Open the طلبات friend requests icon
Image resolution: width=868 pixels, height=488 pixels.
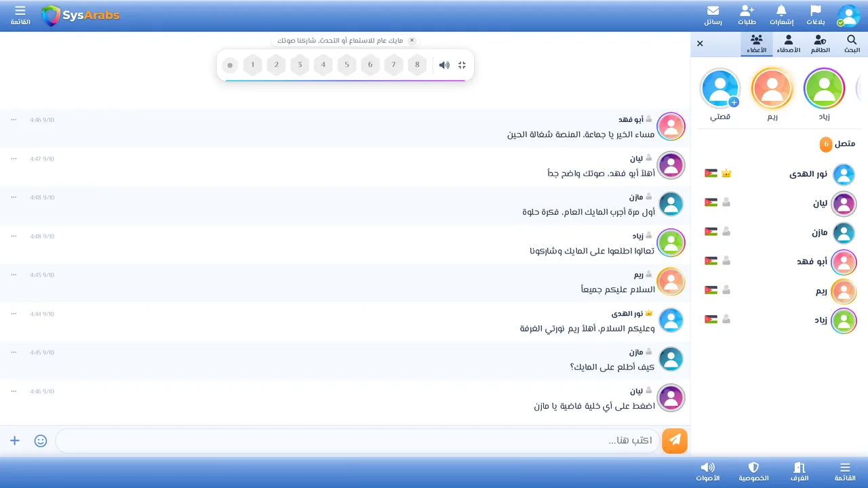pyautogui.click(x=747, y=15)
